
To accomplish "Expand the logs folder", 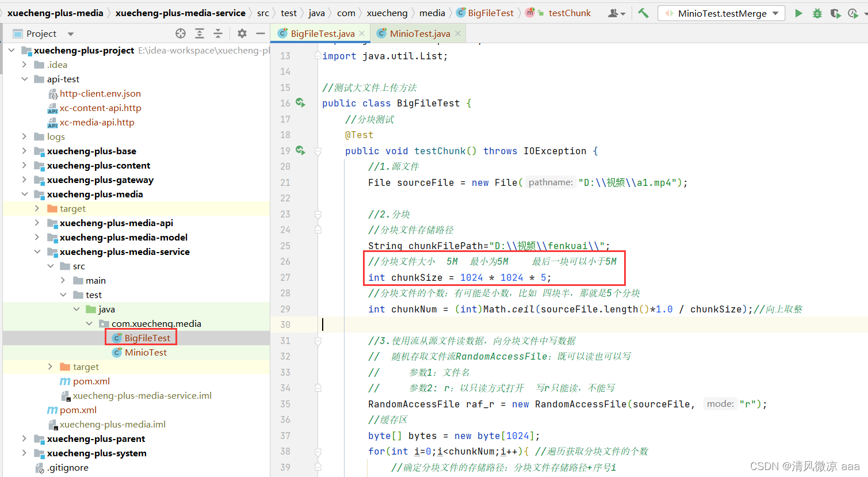I will (x=24, y=136).
